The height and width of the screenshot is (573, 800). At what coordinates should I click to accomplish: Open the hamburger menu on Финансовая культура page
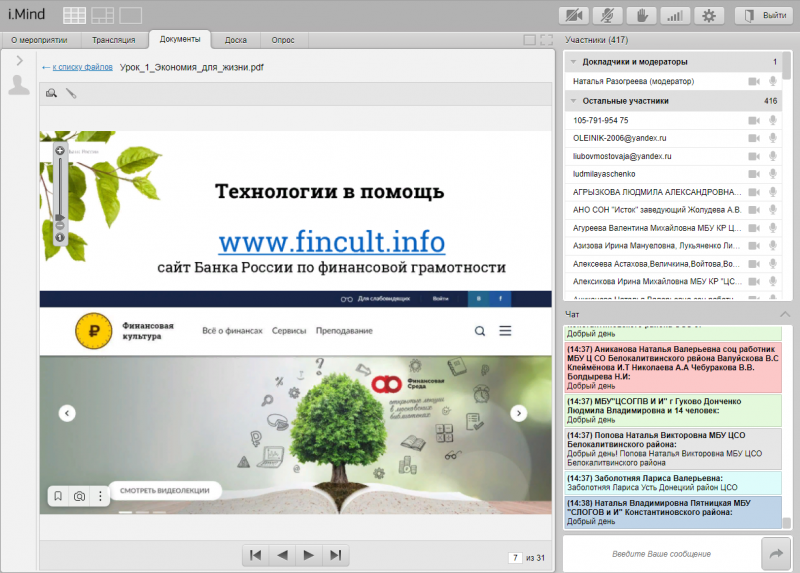(505, 331)
